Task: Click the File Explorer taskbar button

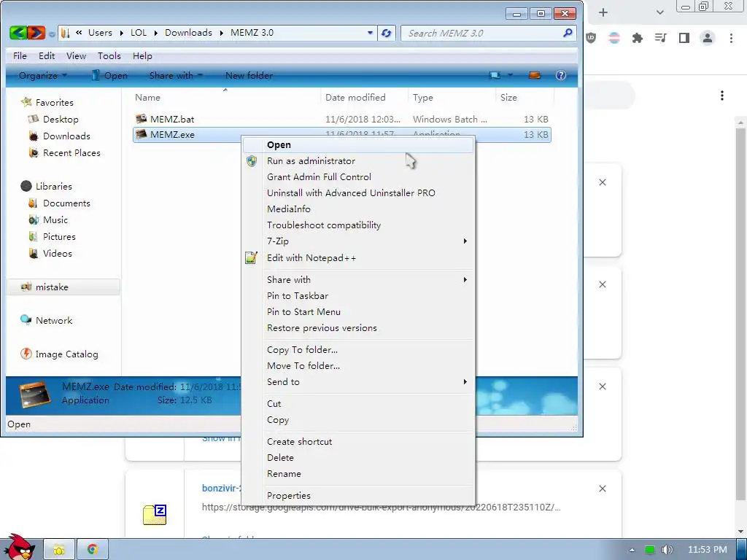Action: pos(59,550)
